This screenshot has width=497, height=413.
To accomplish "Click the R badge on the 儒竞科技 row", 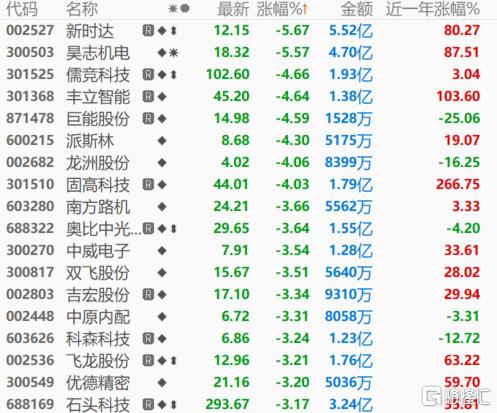I will click(x=148, y=75).
